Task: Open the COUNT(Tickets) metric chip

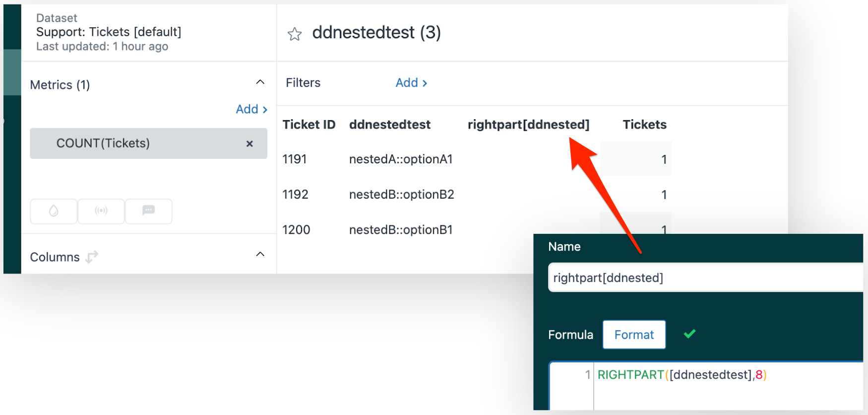Action: point(103,143)
